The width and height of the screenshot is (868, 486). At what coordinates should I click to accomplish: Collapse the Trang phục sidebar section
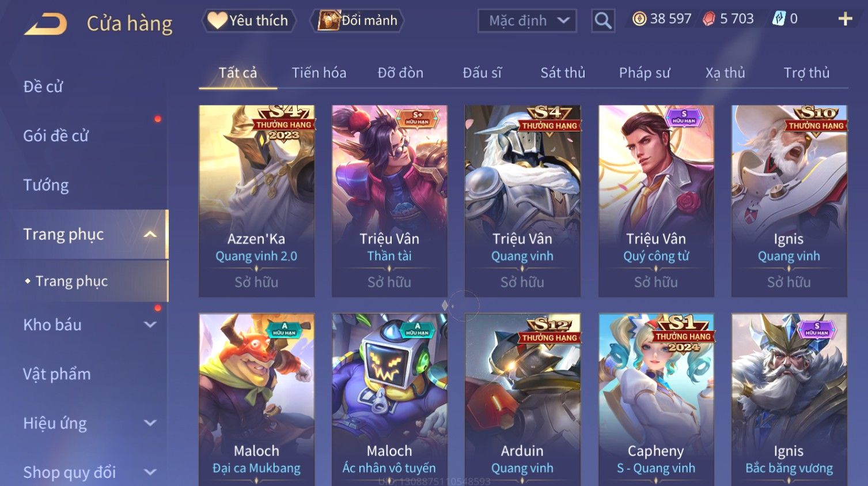coord(150,234)
